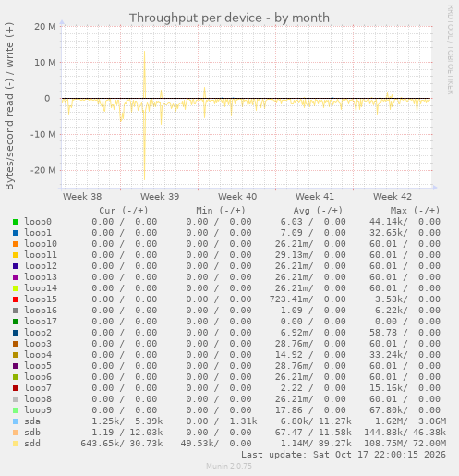Click the large yellow spike in Week 39
Screen dimensions: 459x476
click(x=144, y=116)
